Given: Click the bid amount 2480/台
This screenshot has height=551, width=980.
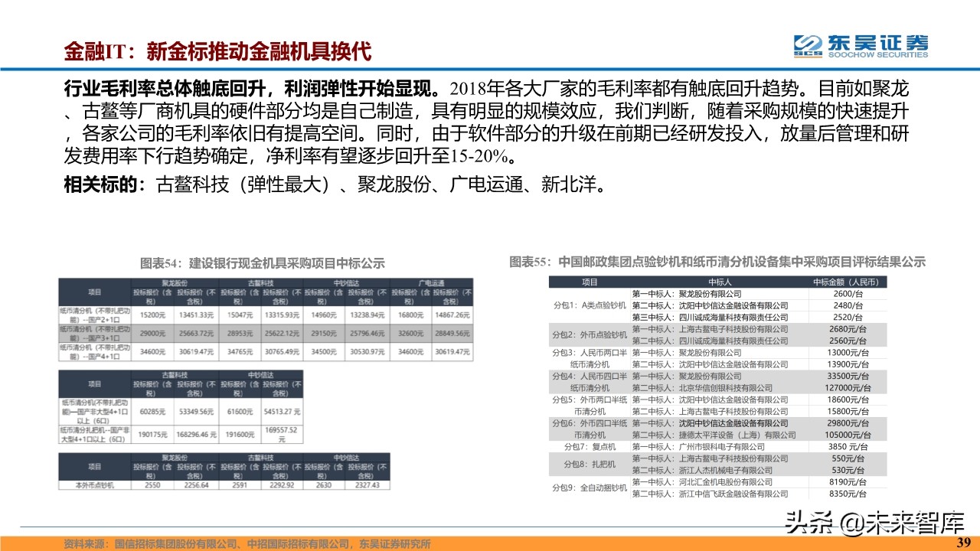Looking at the screenshot, I should click(x=849, y=305).
